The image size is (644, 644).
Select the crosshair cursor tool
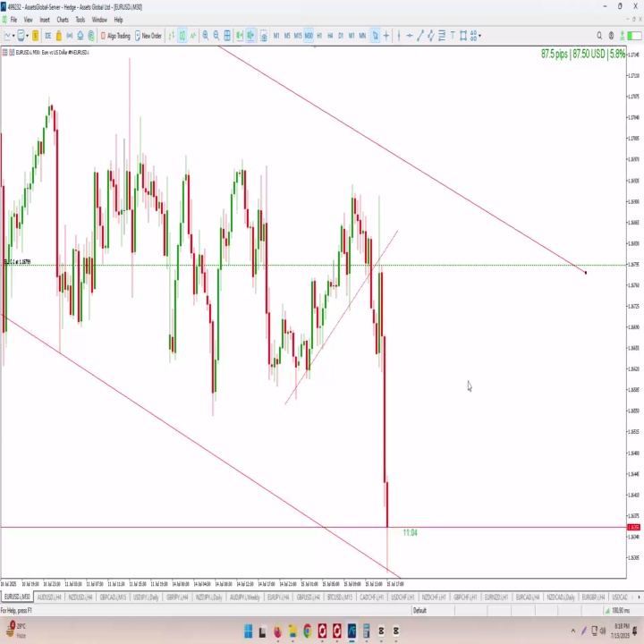point(386,36)
